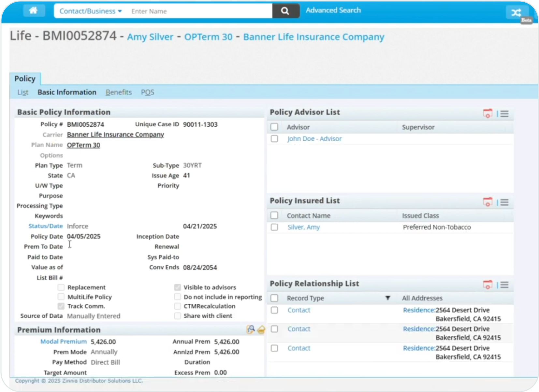Click the Supervisor column header
The image size is (539, 392).
[418, 127]
